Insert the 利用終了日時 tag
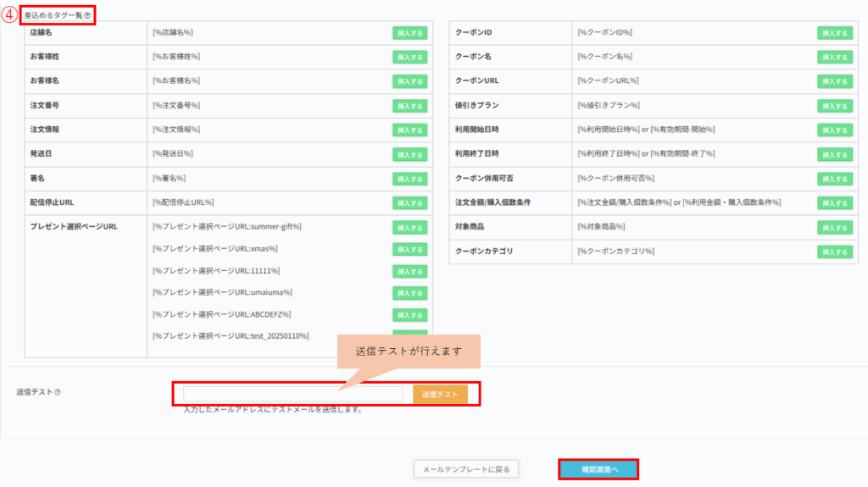 click(834, 154)
